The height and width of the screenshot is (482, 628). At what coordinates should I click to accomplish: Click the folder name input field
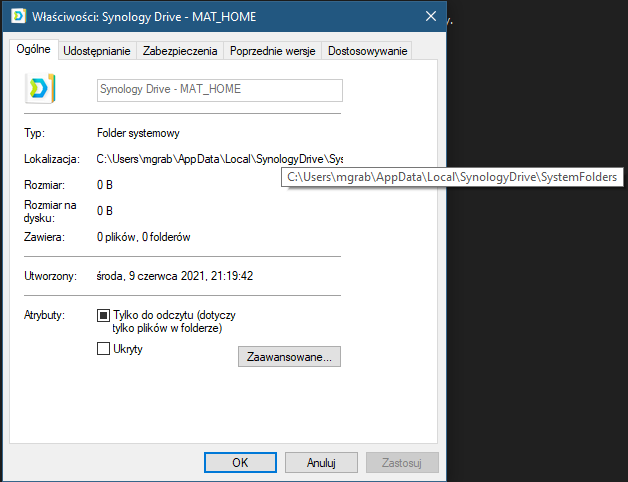pyautogui.click(x=219, y=90)
